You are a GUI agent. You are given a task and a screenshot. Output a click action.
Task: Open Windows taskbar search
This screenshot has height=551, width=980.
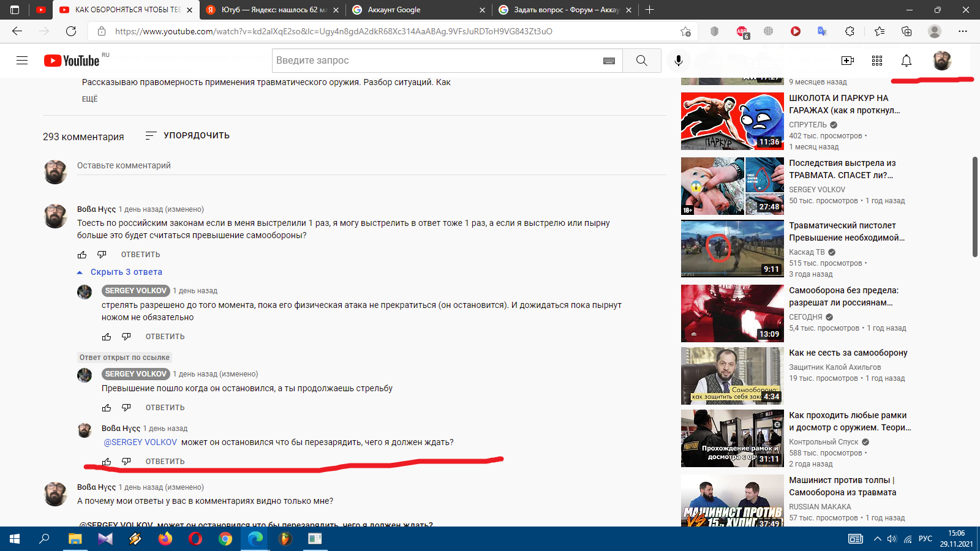(x=44, y=539)
